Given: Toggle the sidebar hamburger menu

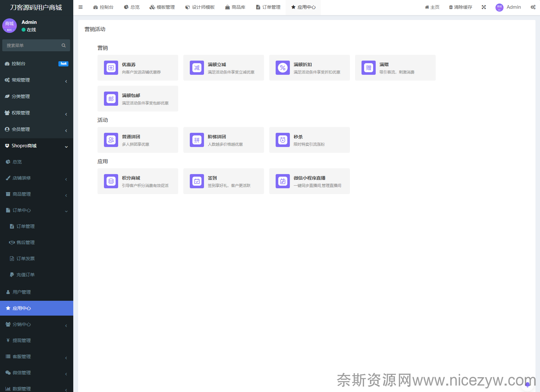Looking at the screenshot, I should (80, 7).
